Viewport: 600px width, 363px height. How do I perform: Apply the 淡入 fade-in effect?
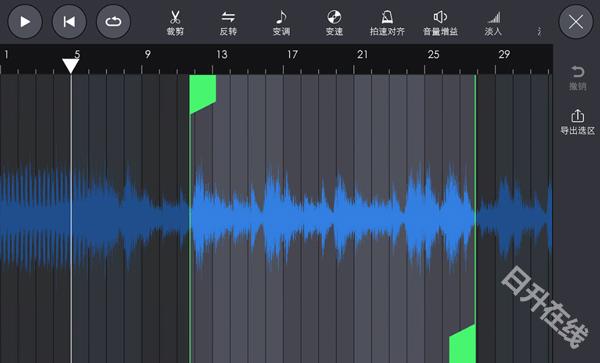pyautogui.click(x=493, y=23)
